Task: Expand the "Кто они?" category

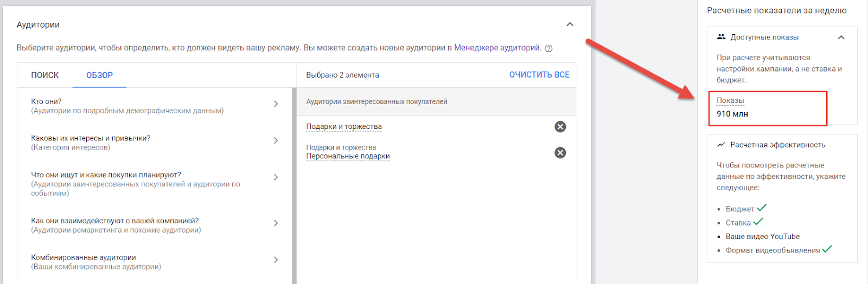Action: (276, 104)
